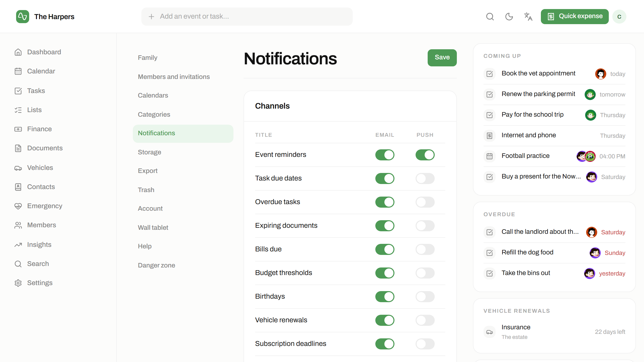Viewport: 644px width, 362px height.
Task: Click the assignee avatar on Renew the parking permit
Action: click(x=590, y=95)
